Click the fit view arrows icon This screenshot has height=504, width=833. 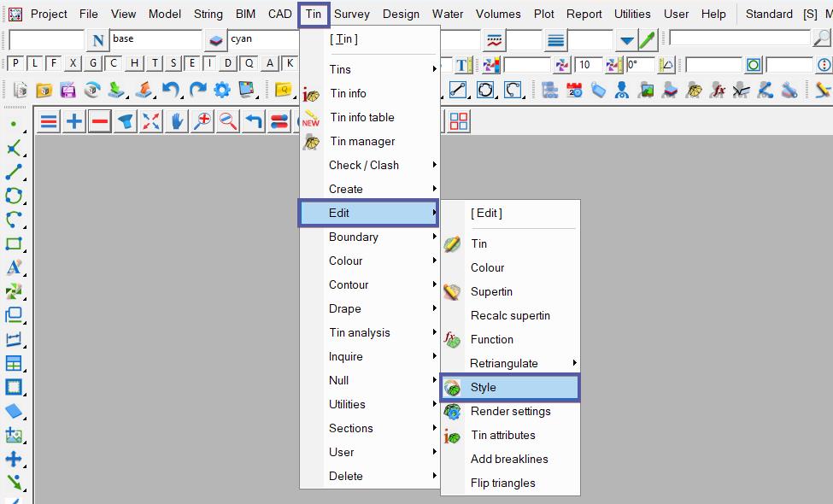[x=151, y=121]
